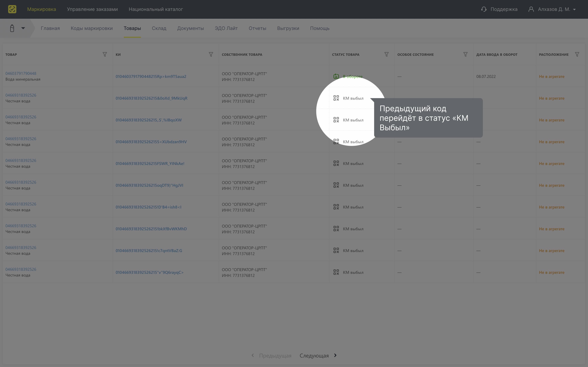The width and height of the screenshot is (588, 367).
Task: Click Предыдущая pagination button
Action: (275, 356)
